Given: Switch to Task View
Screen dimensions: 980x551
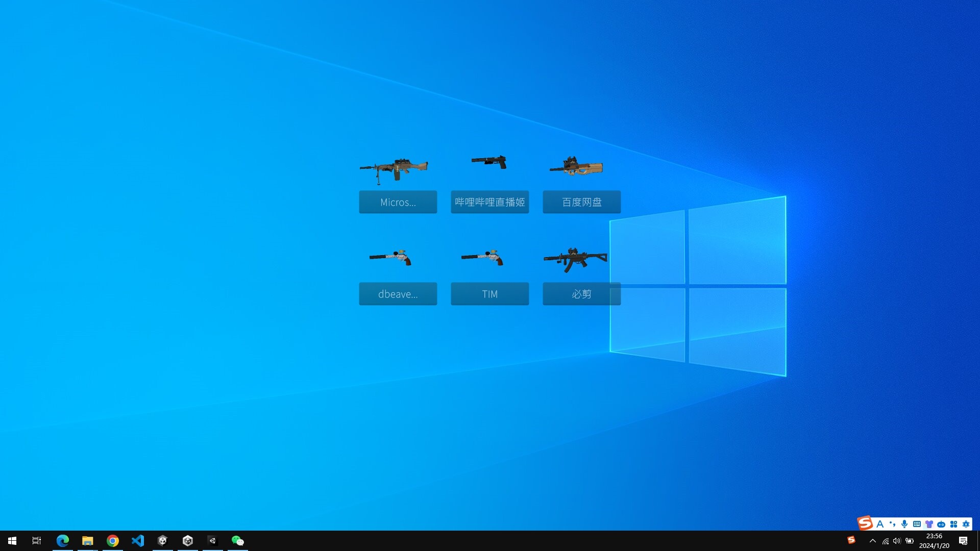Looking at the screenshot, I should [x=36, y=540].
